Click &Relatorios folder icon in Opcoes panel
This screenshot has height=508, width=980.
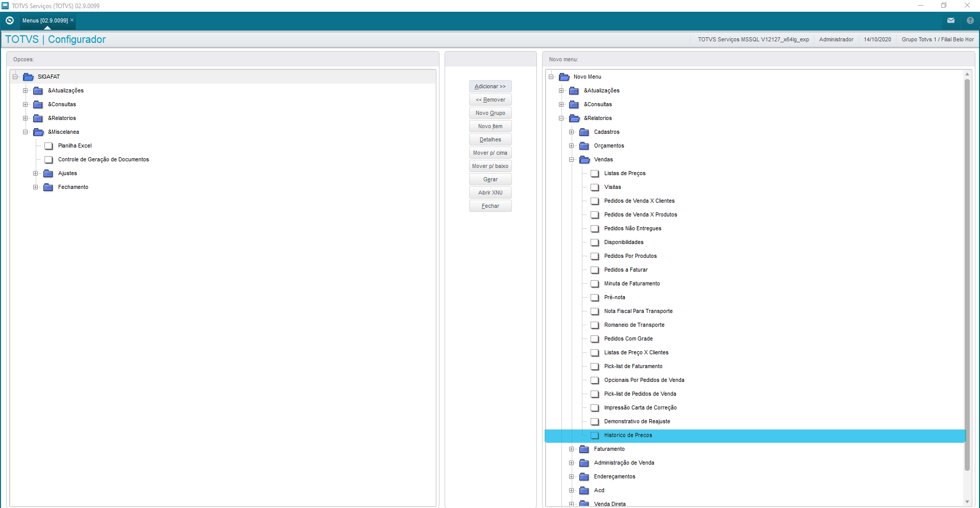[38, 118]
